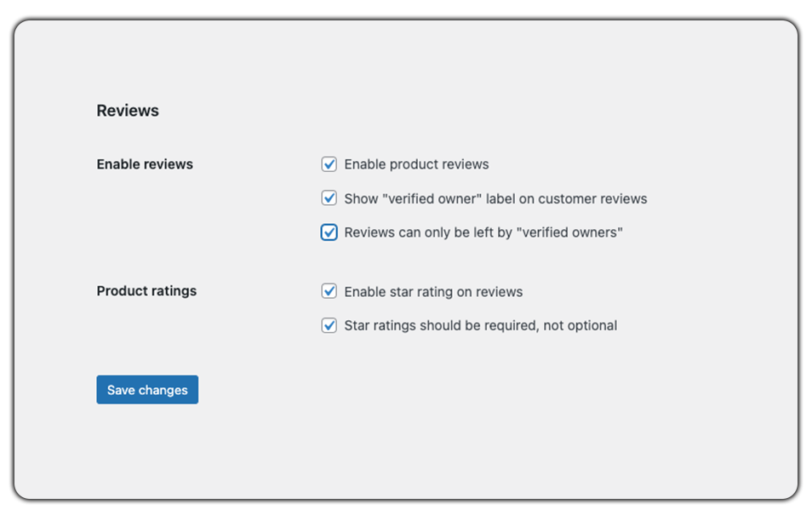
Task: Click the "Show verified owner label on customer reviews" text
Action: click(x=495, y=199)
